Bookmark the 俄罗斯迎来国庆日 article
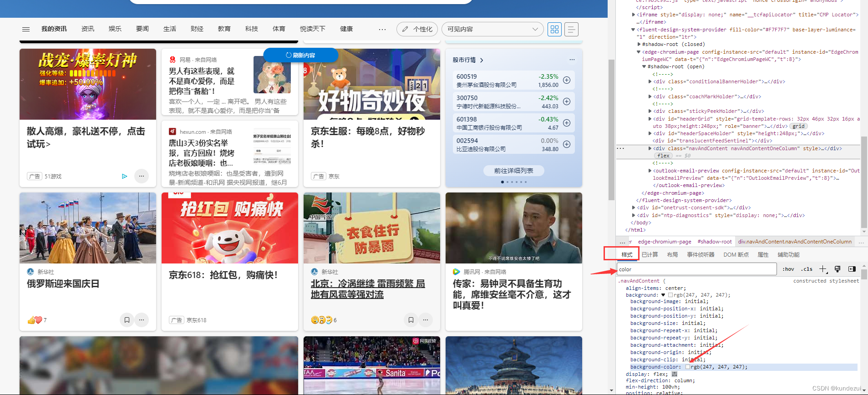 [x=127, y=320]
